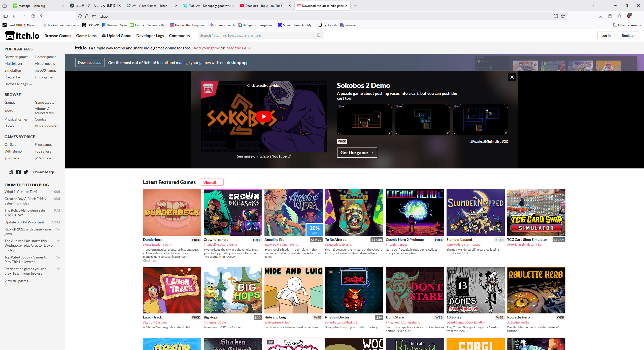Play the Sokobos YouTube video
Screen dimensions: 644x350
click(264, 116)
